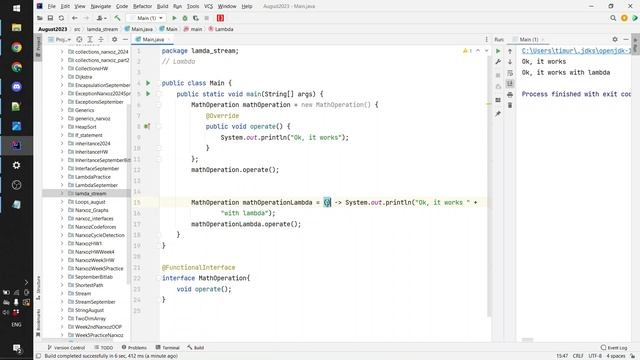Click the Save All toolbar icon

pyautogui.click(x=50, y=18)
